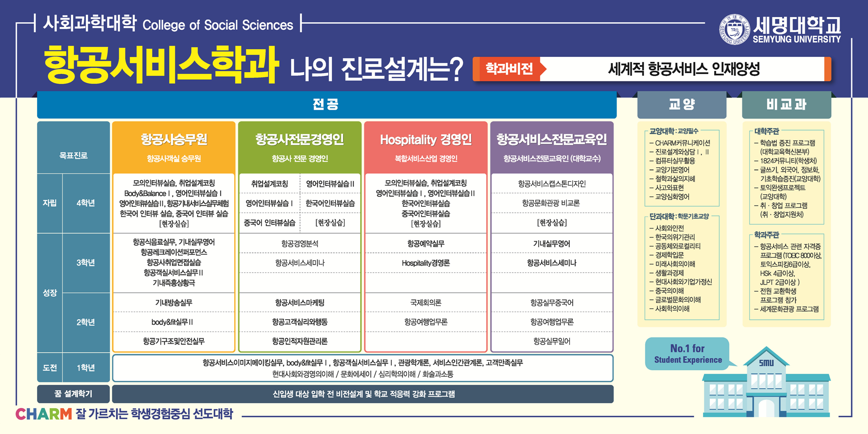This screenshot has width=868, height=434.
Task: Click the Semyung University round emblem logo
Action: click(735, 29)
